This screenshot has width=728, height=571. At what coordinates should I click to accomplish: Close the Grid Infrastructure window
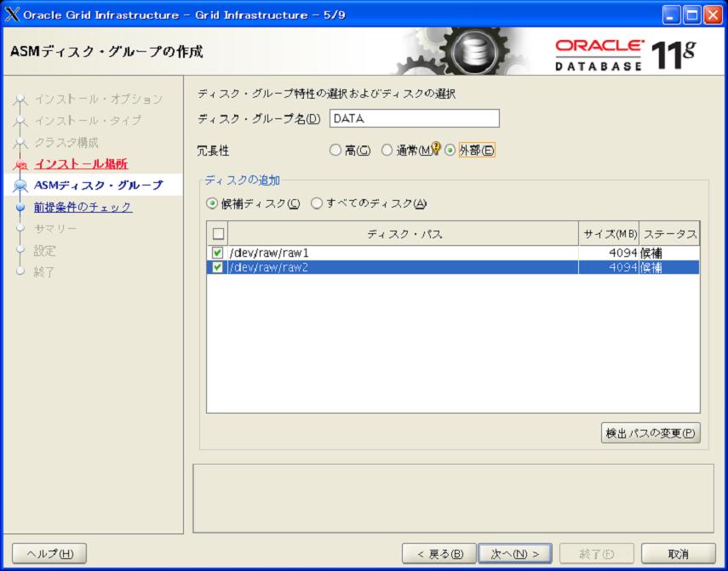(x=713, y=15)
